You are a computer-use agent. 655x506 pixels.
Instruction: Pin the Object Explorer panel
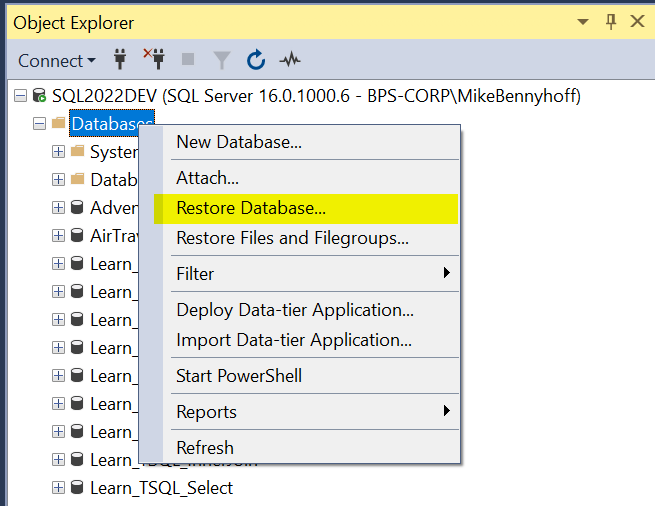(x=611, y=22)
